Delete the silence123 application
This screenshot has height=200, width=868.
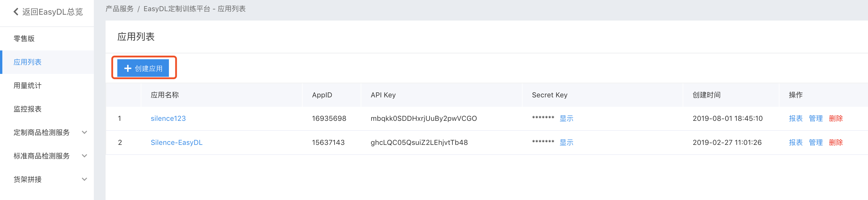[836, 118]
